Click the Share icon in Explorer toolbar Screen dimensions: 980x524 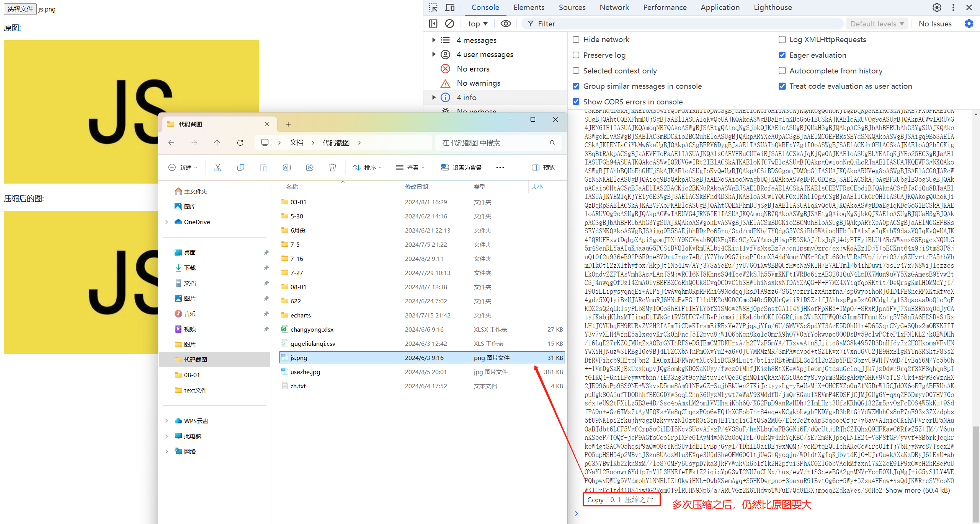[x=310, y=168]
